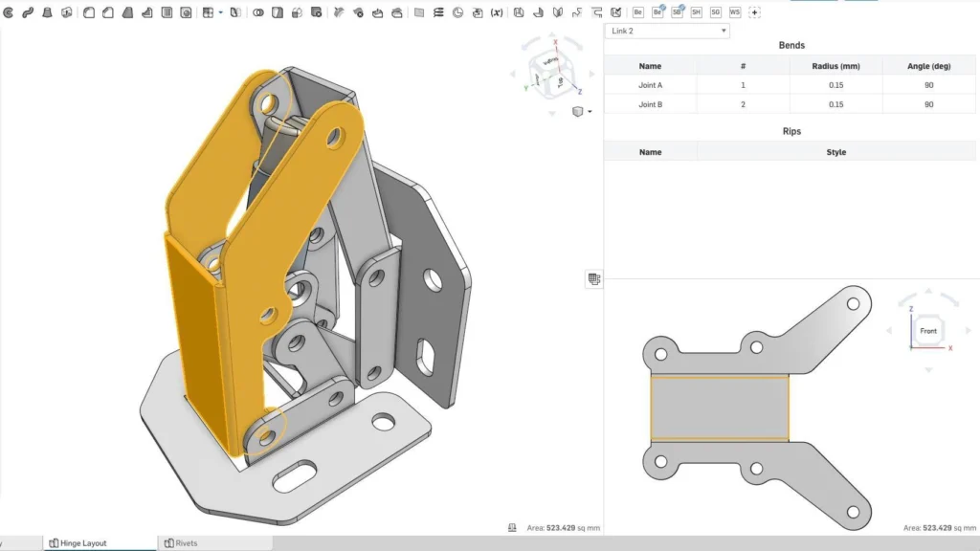Toggle the sheet metal table panel icon
The width and height of the screenshot is (980, 551).
pyautogui.click(x=594, y=278)
